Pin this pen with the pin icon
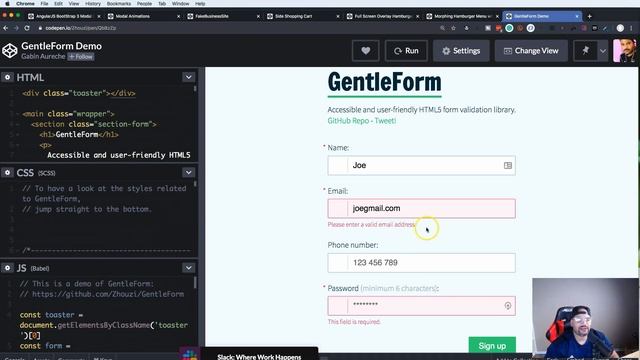 pyautogui.click(x=586, y=51)
